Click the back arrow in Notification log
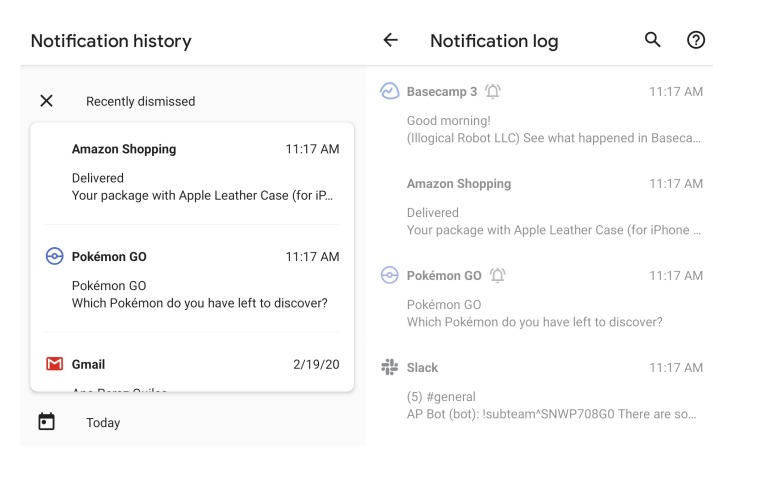 [x=391, y=40]
